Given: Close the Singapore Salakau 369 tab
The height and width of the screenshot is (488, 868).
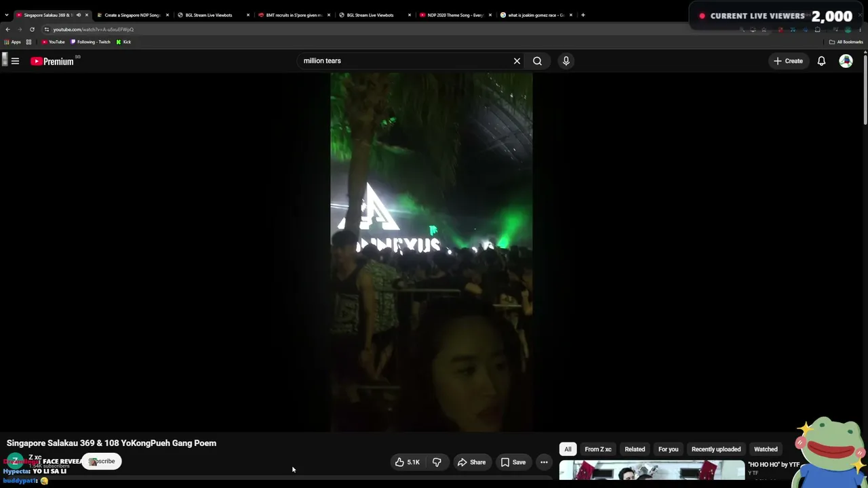Looking at the screenshot, I should (x=86, y=15).
